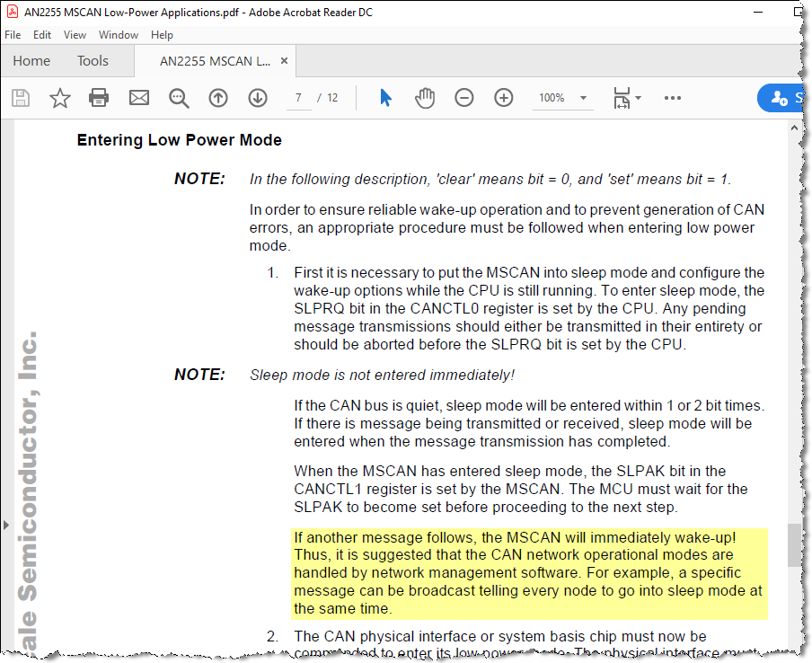Open the more tools ellipsis menu

[672, 98]
